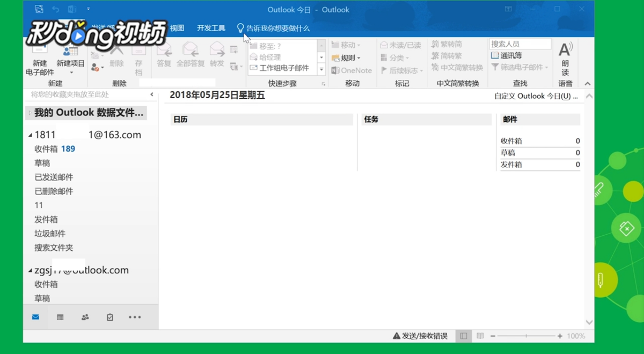The height and width of the screenshot is (354, 644).
Task: Switch to People view icon
Action: click(85, 317)
